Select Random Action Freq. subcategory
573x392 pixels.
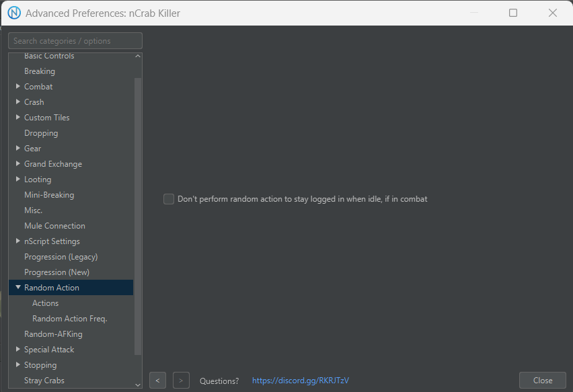point(69,319)
